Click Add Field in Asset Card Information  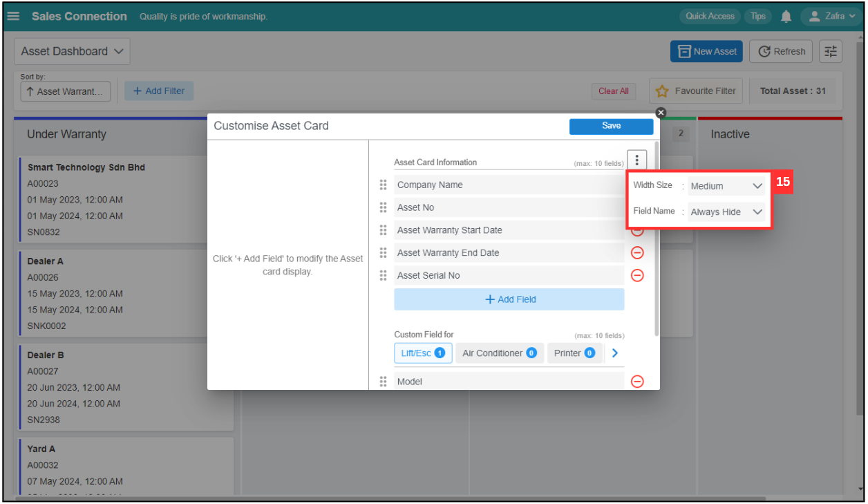tap(509, 299)
